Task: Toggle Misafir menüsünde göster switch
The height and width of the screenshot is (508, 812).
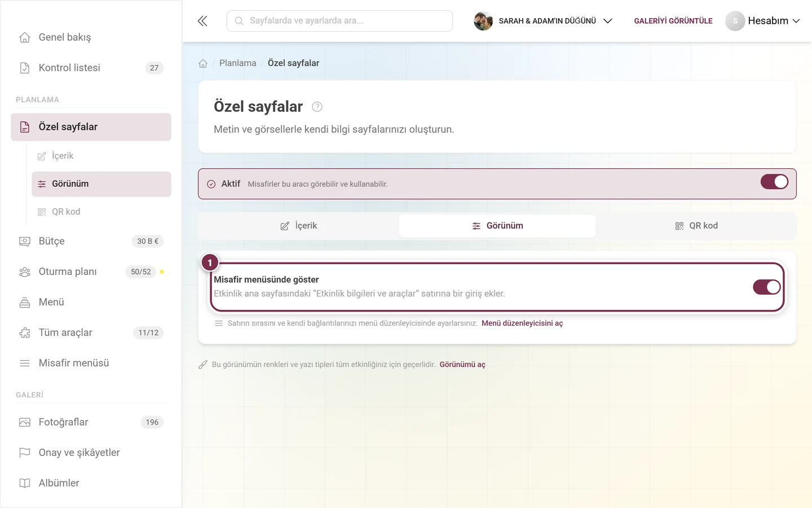Action: [x=767, y=287]
